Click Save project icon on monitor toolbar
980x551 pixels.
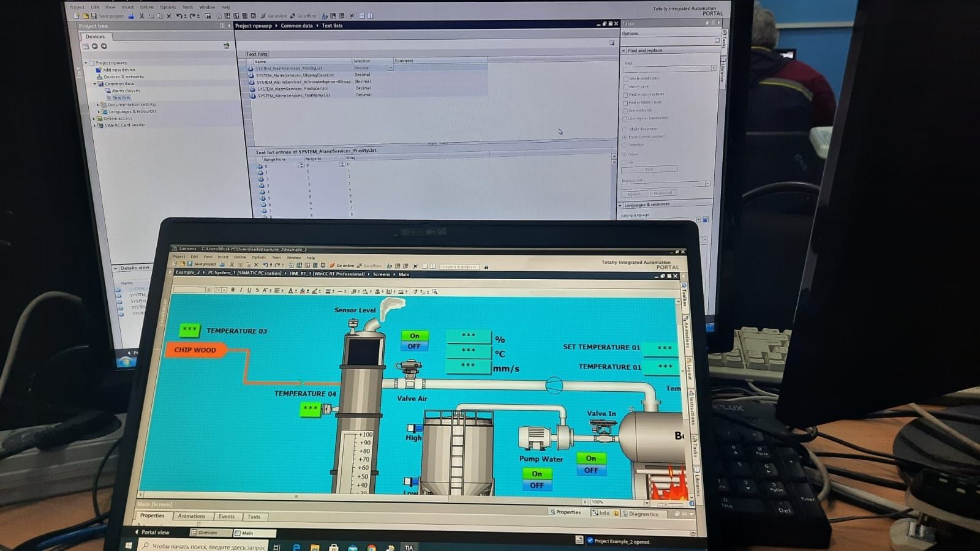[94, 16]
